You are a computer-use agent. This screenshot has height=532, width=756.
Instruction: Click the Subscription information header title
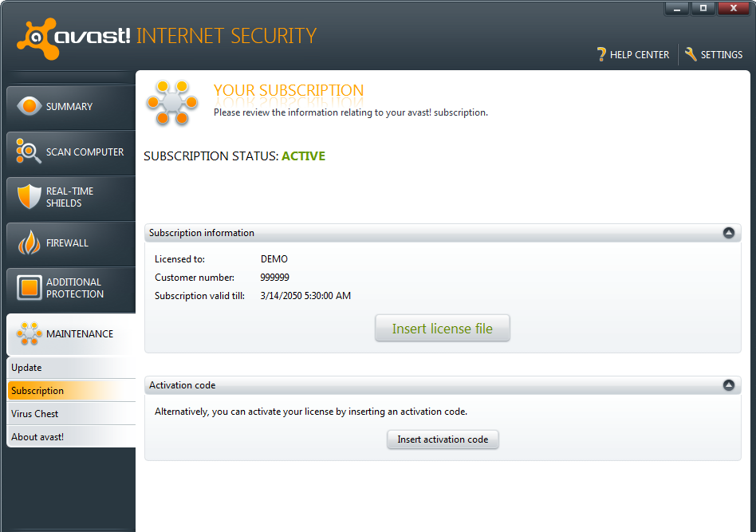coord(202,232)
